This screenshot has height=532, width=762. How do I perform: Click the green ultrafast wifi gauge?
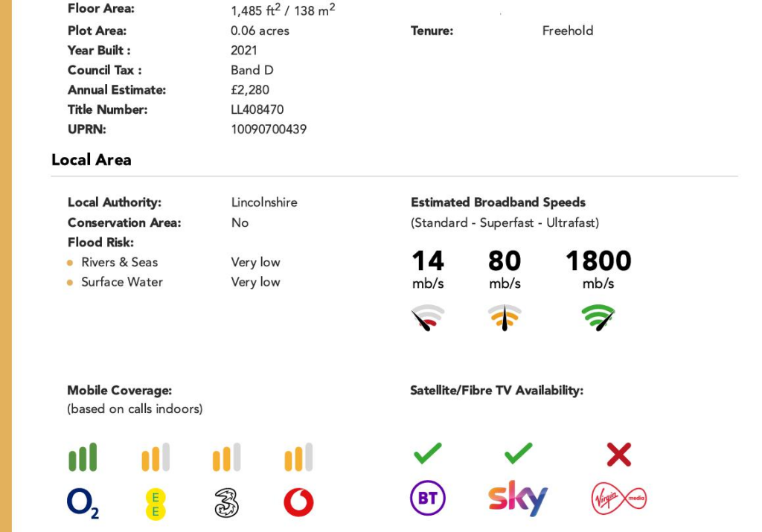(x=598, y=318)
